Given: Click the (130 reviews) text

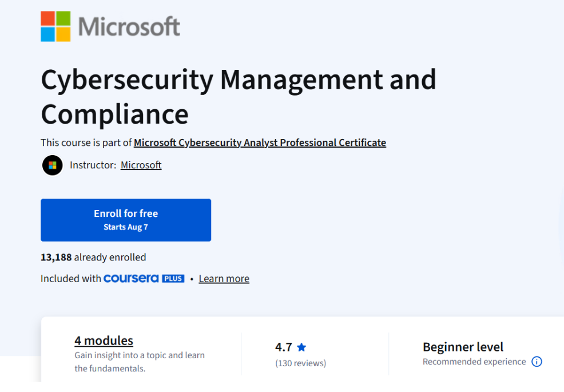Looking at the screenshot, I should pos(300,363).
